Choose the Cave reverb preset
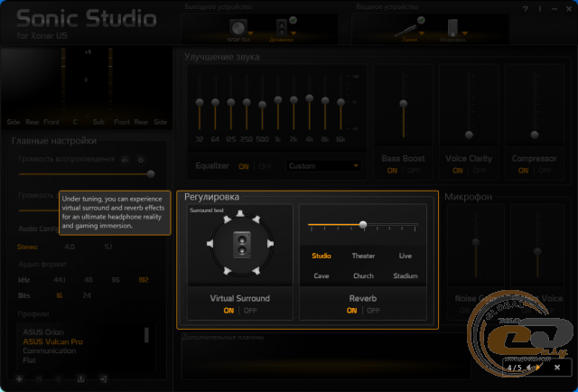This screenshot has height=392, width=578. pos(322,275)
